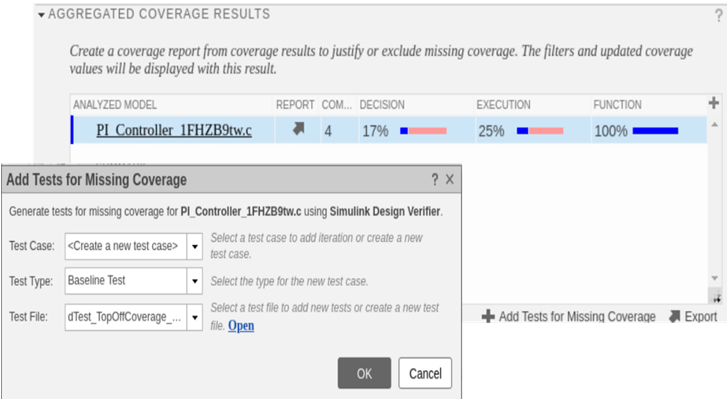Click OK to generate tests
727x408 pixels.
pyautogui.click(x=364, y=373)
